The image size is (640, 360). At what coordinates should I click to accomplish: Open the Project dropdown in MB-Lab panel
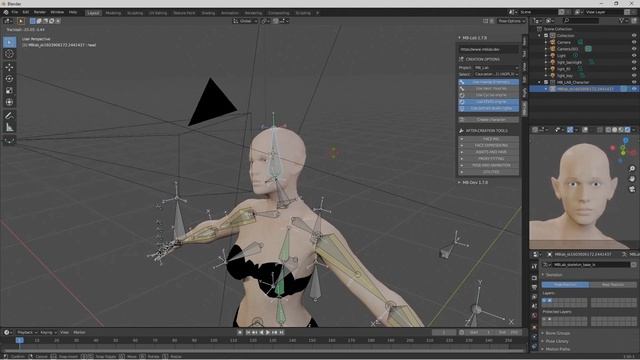pos(496,68)
